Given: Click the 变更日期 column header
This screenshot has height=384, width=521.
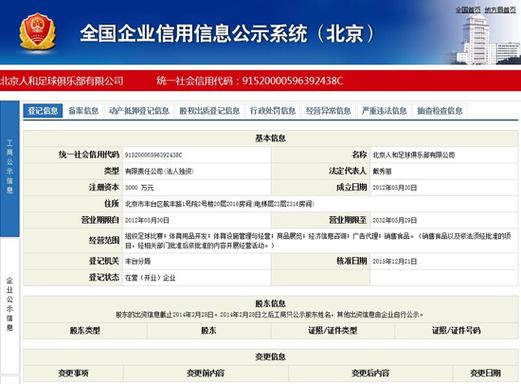Looking at the screenshot, I should [x=485, y=373].
